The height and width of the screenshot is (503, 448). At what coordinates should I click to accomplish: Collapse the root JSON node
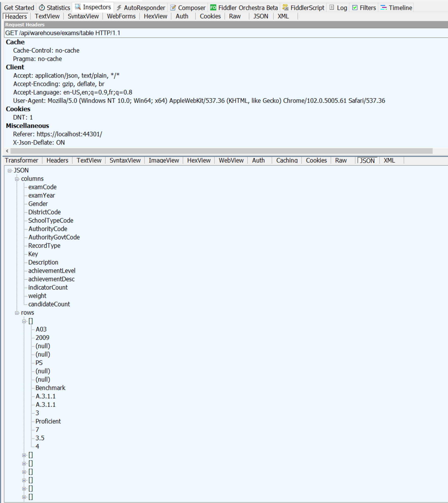point(10,171)
